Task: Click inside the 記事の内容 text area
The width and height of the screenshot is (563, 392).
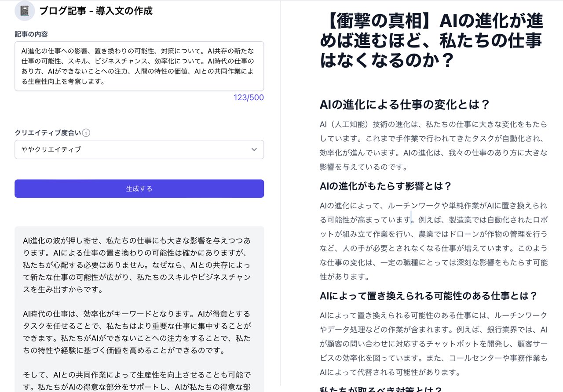Action: [x=139, y=66]
